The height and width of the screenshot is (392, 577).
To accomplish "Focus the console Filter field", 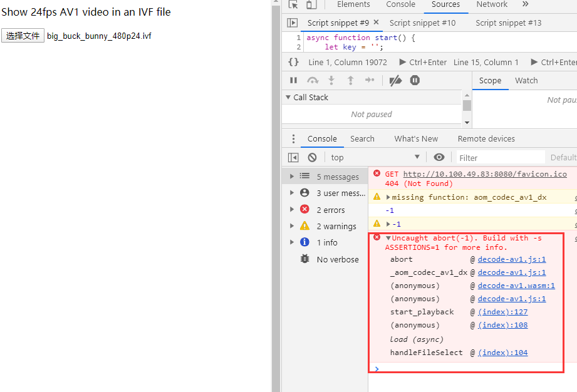I will (501, 158).
